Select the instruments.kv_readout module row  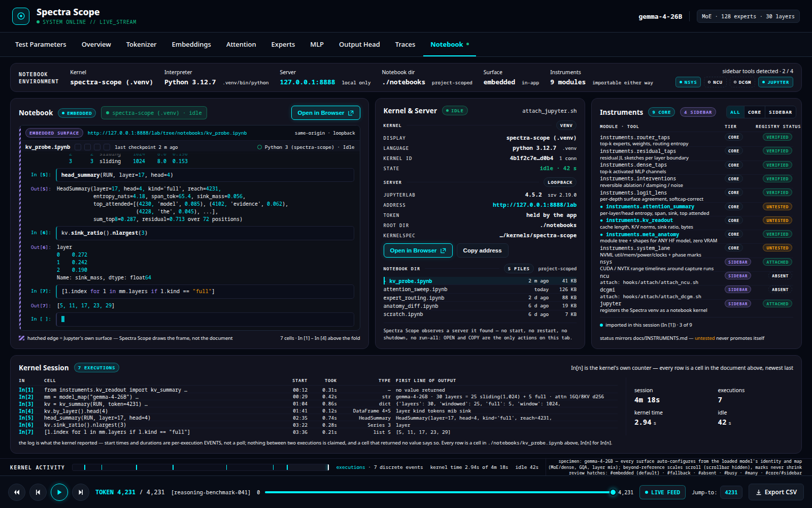pyautogui.click(x=696, y=224)
